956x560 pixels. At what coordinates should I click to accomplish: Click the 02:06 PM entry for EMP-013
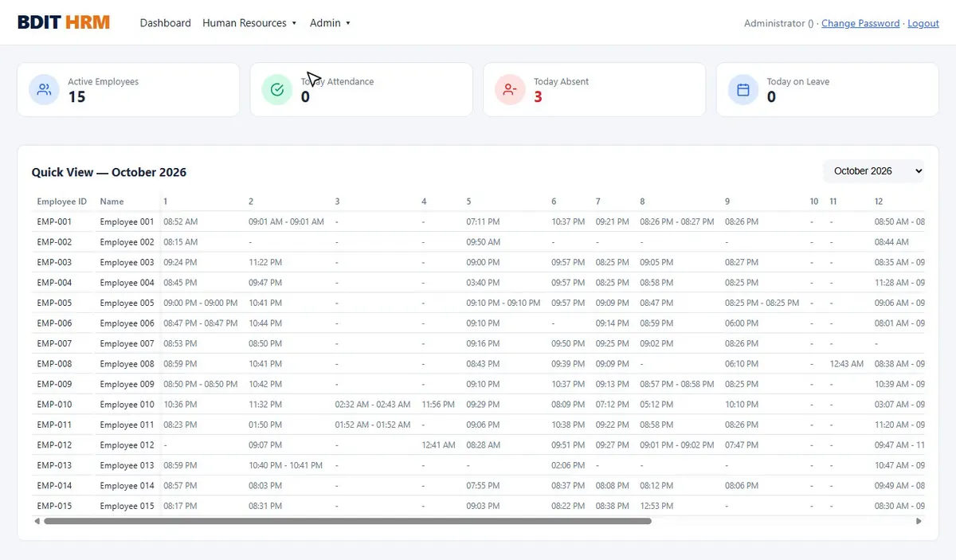coord(569,465)
